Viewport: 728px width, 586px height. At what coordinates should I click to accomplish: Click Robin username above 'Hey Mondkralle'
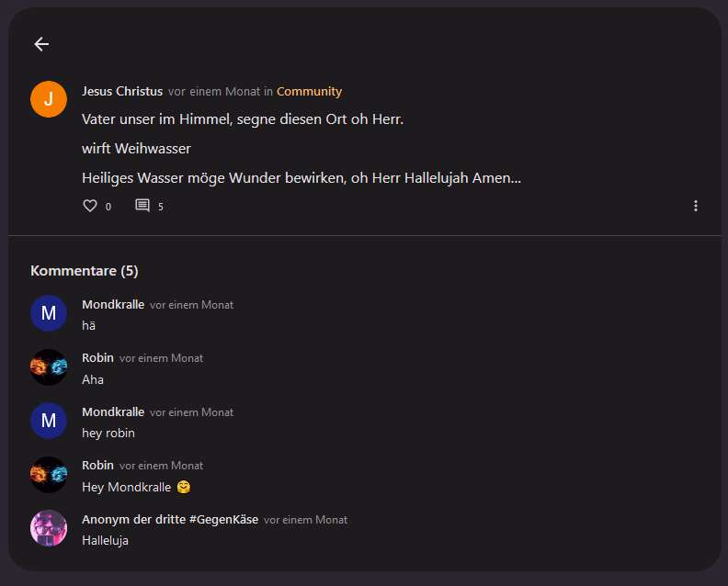[x=97, y=466]
